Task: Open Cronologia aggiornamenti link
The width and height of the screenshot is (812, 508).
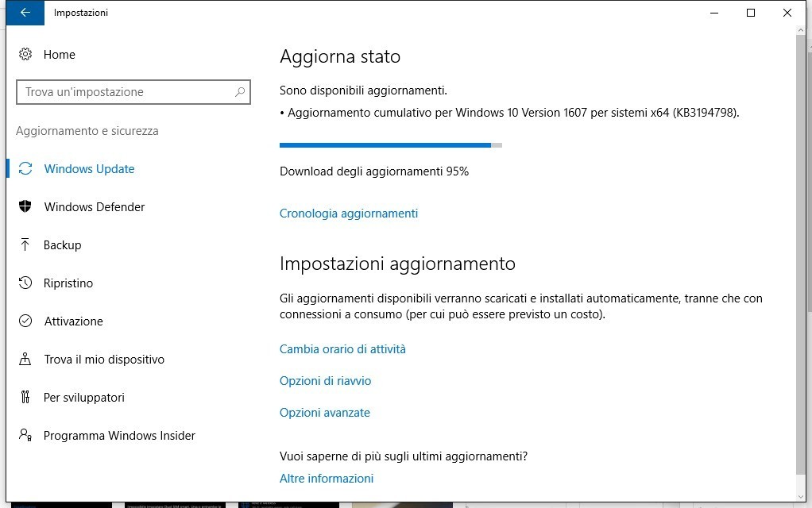Action: (349, 214)
